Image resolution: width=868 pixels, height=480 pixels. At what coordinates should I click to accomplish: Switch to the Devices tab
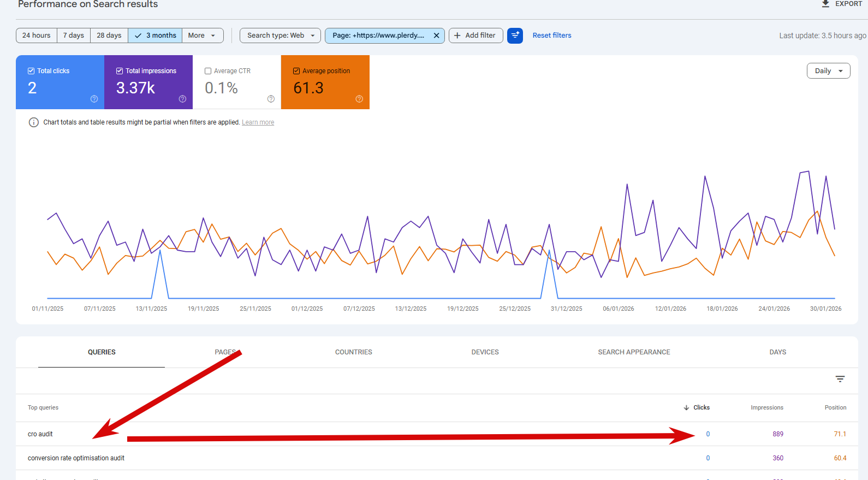(485, 352)
